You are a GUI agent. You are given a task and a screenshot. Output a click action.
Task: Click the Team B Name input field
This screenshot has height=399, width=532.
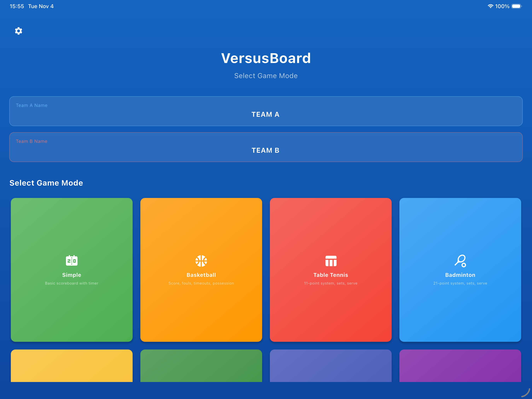266,147
